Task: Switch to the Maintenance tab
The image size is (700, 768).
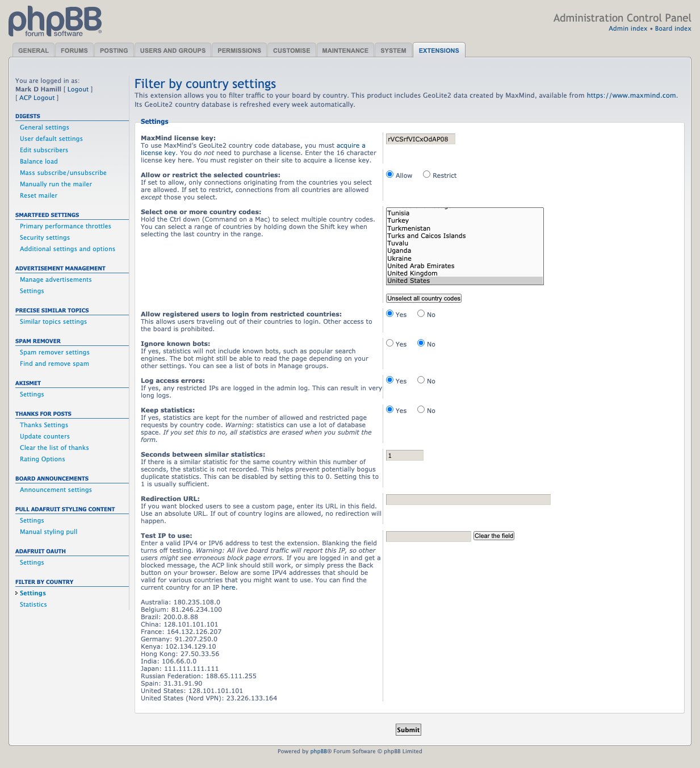Action: point(345,51)
